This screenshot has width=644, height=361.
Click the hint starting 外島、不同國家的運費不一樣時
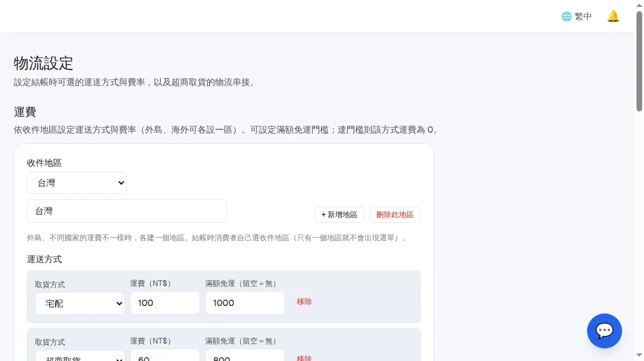coord(218,238)
